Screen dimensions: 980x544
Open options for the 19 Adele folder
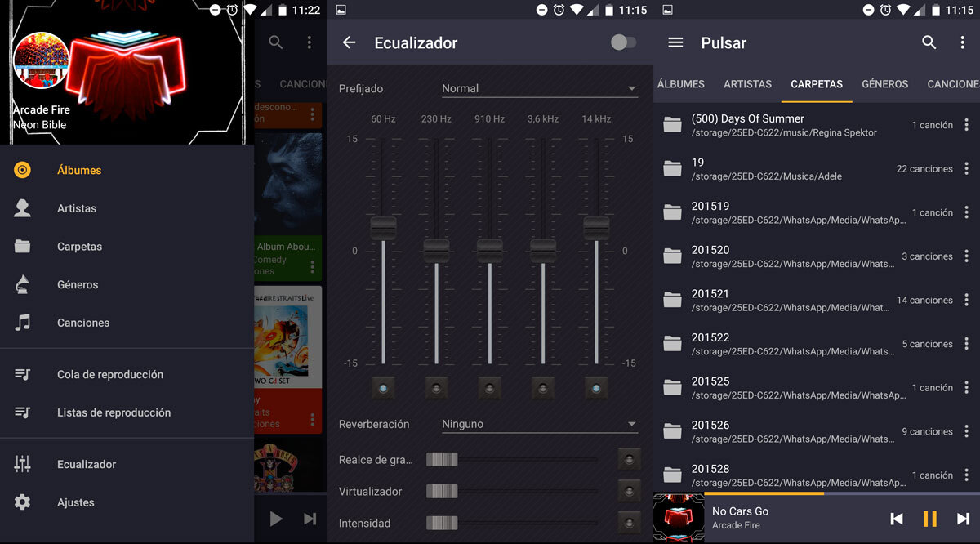[x=966, y=169]
